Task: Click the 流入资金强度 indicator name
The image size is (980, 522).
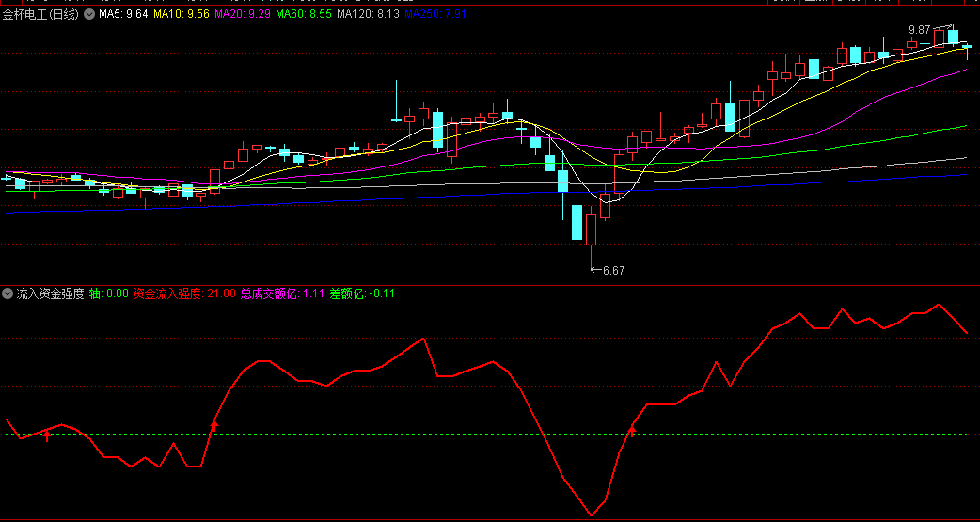Action: (x=50, y=293)
